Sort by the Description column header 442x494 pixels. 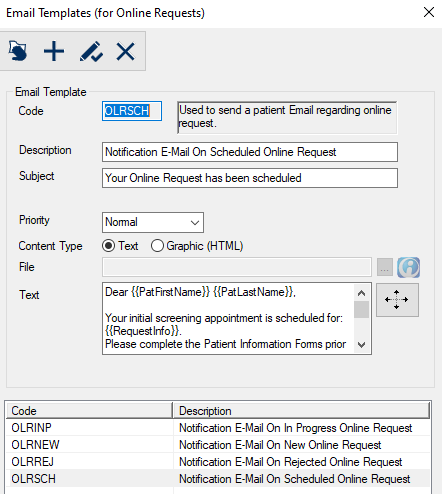[x=302, y=411]
